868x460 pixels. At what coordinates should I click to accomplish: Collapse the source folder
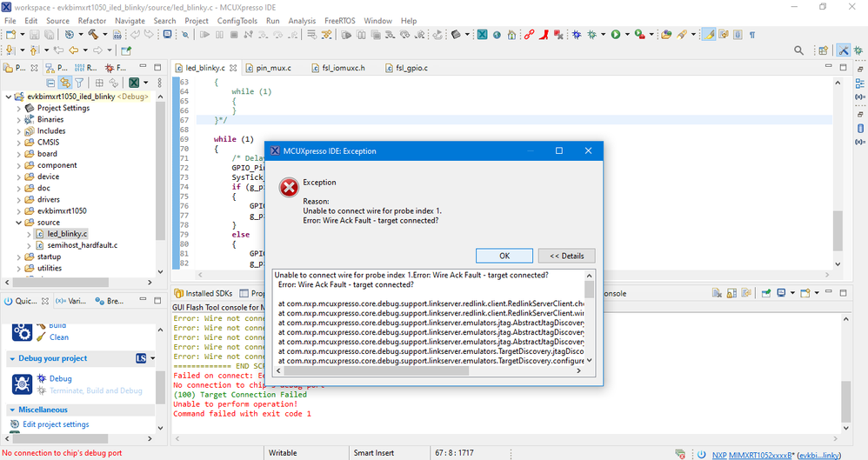click(19, 223)
